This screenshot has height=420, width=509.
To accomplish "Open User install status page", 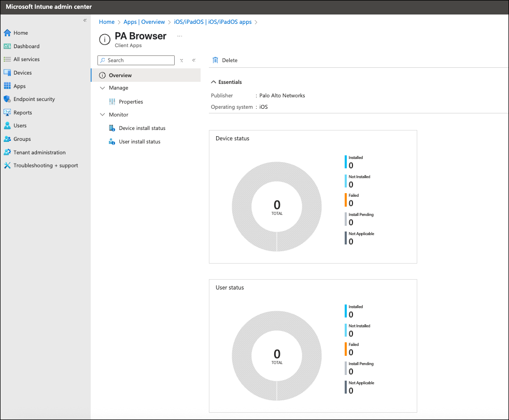I will 139,141.
